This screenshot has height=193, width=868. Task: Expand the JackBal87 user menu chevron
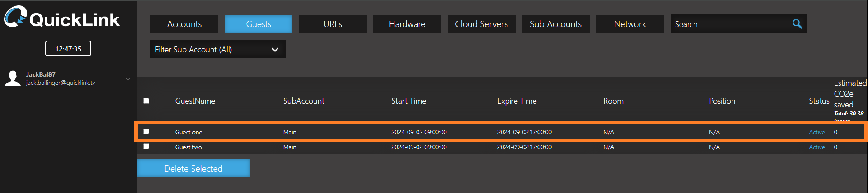click(x=128, y=79)
